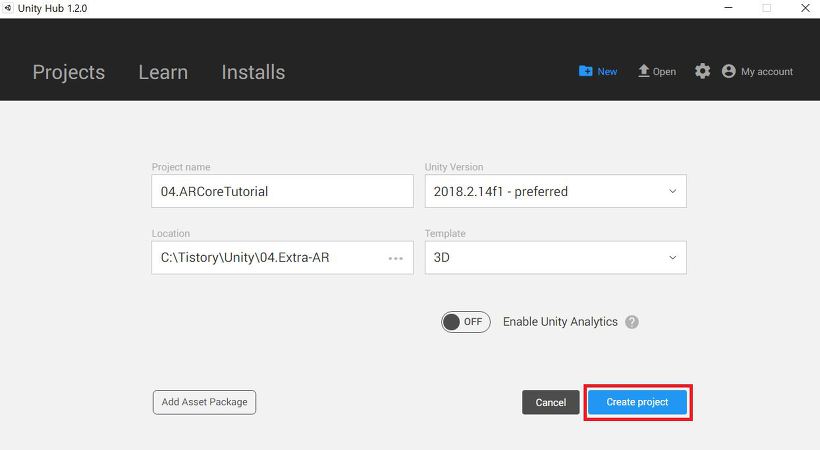
Task: Switch to the Projects tab
Action: (69, 72)
